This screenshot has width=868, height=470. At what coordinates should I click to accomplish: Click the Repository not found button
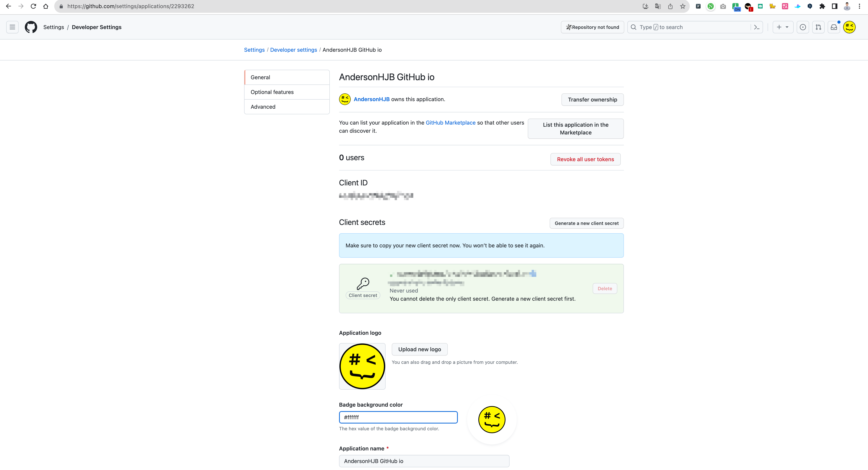pyautogui.click(x=592, y=27)
